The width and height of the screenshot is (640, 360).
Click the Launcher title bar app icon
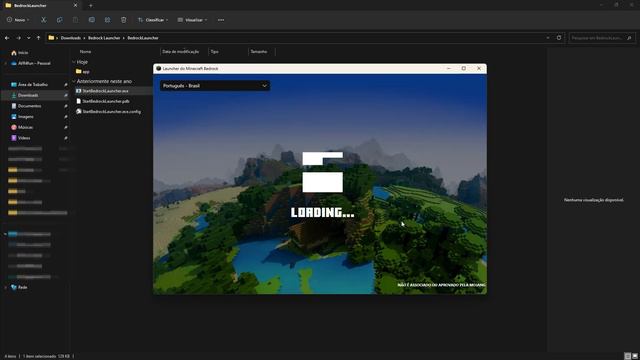pyautogui.click(x=158, y=69)
